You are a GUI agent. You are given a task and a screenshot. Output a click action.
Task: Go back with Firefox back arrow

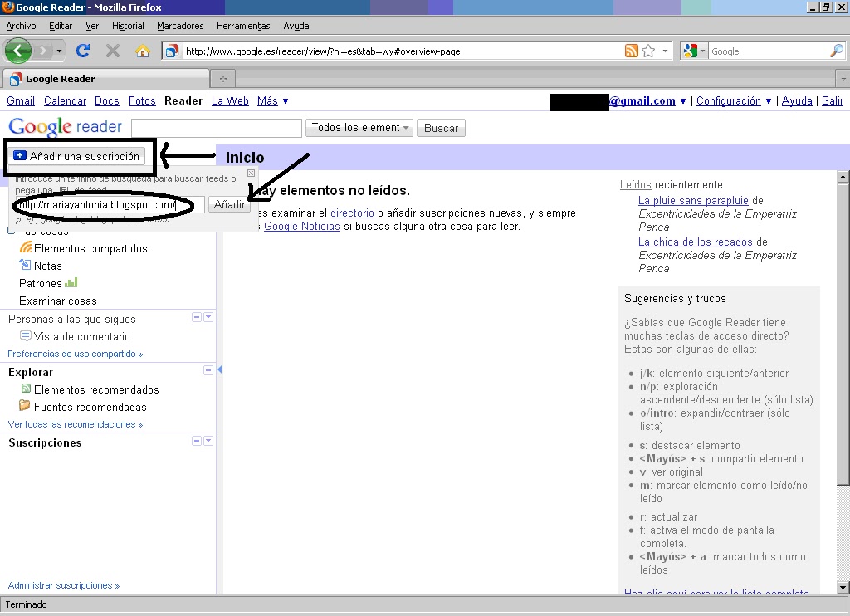click(17, 51)
